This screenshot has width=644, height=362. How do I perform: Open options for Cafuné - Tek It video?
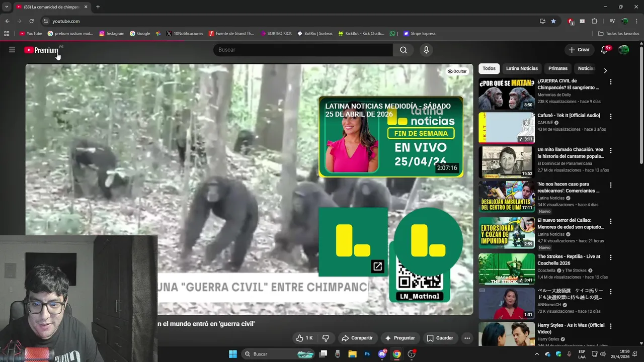click(611, 116)
